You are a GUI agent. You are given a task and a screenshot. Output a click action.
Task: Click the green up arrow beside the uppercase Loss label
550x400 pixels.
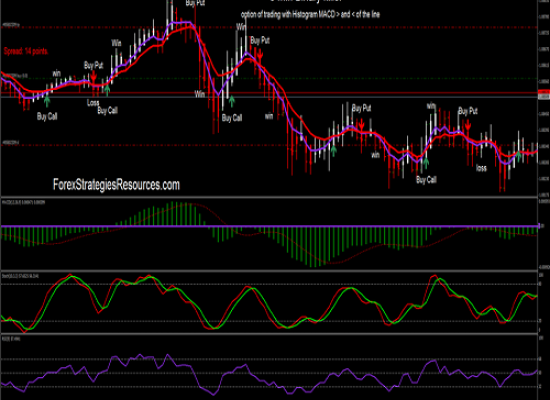[107, 91]
